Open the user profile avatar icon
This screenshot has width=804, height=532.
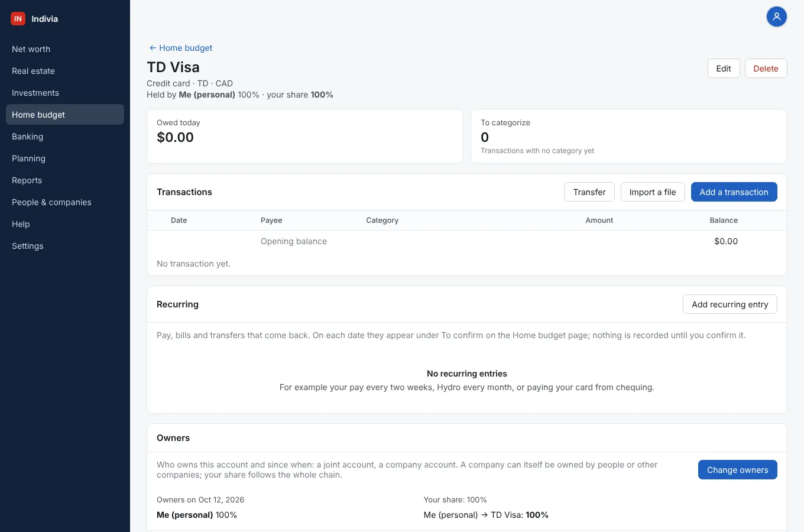[x=777, y=17]
